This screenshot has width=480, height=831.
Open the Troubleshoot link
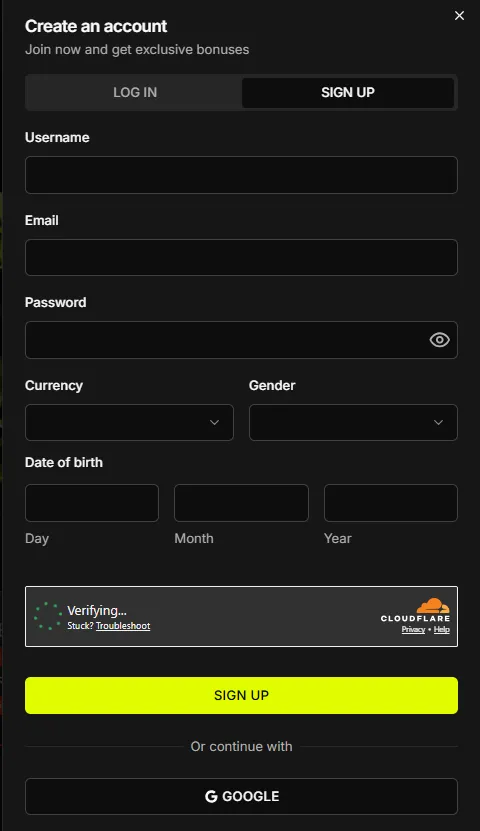tap(123, 626)
